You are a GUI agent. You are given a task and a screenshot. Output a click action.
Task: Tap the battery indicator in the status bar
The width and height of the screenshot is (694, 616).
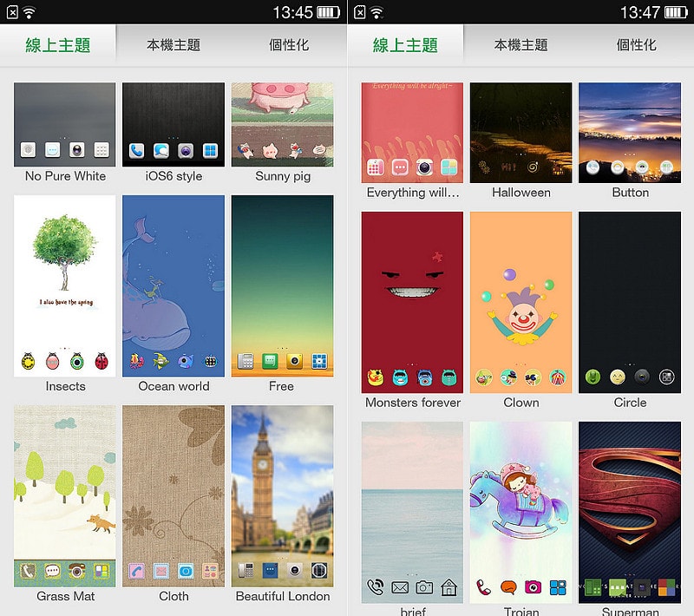coord(327,12)
